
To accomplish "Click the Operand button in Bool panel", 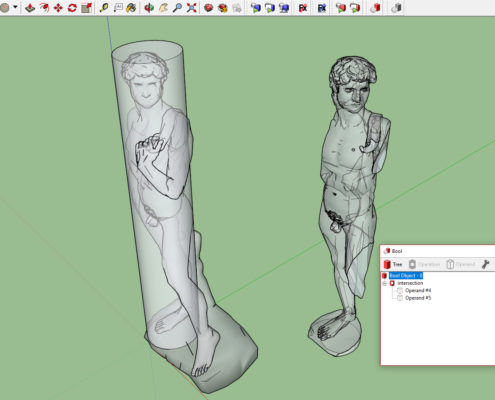I will click(x=461, y=264).
